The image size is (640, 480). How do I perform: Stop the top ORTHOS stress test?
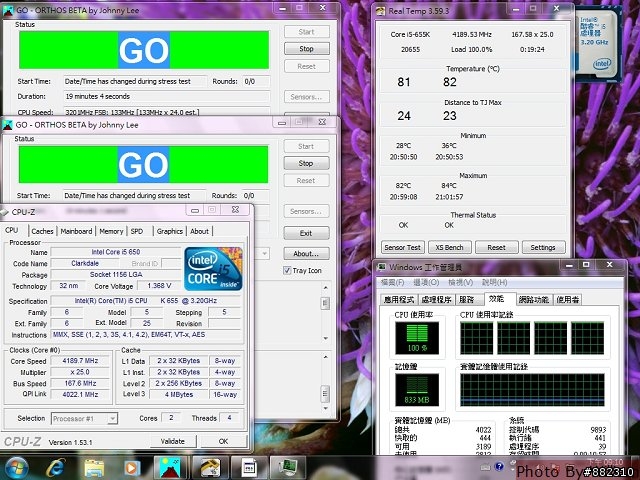307,49
